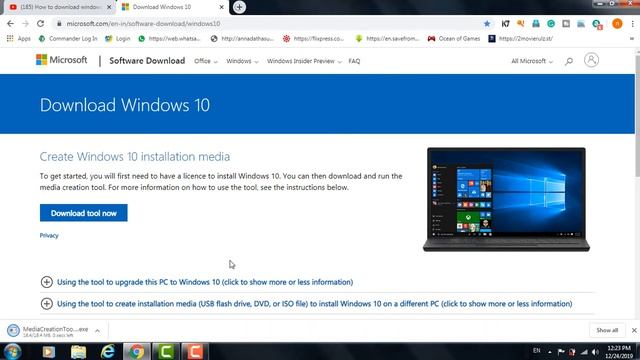
Task: Open the new tab plus button
Action: point(239,7)
